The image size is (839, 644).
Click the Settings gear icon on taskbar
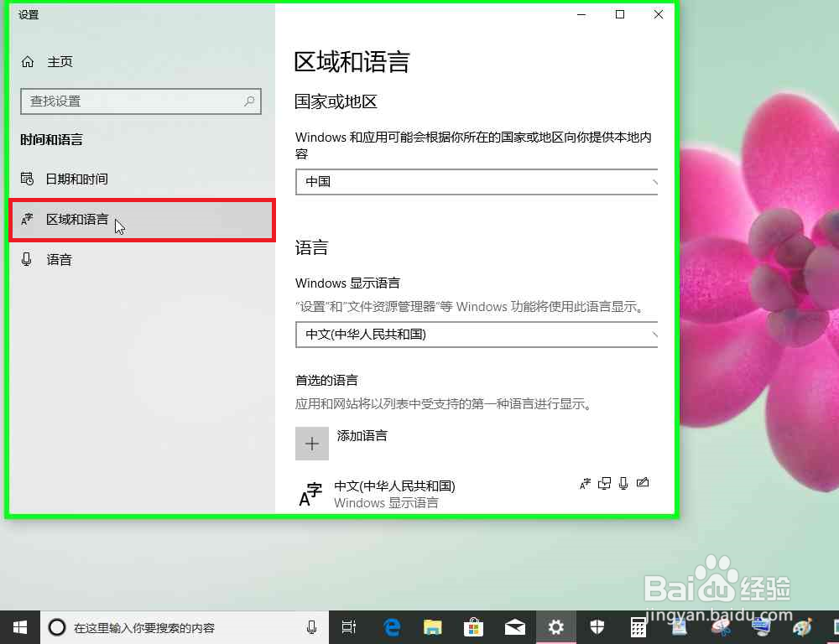(x=555, y=627)
